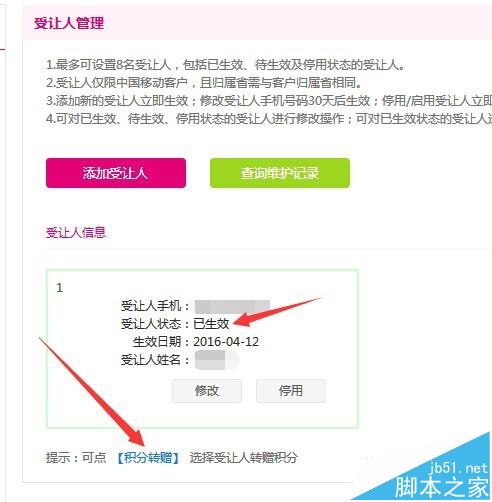492x502 pixels.
Task: Select the 已生效 status text
Action: (211, 324)
